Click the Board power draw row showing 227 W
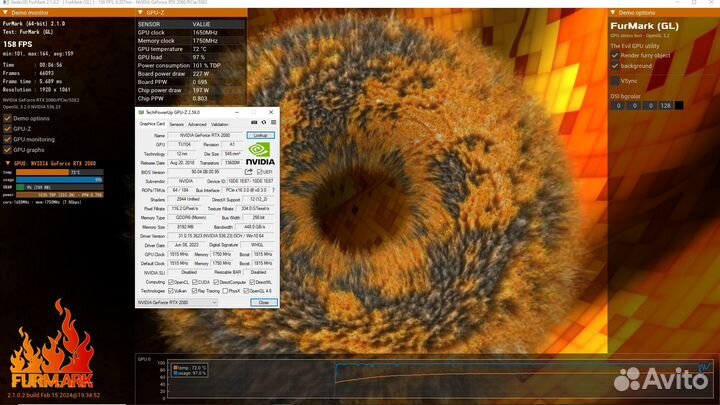This screenshot has height=405, width=720. tap(191, 74)
